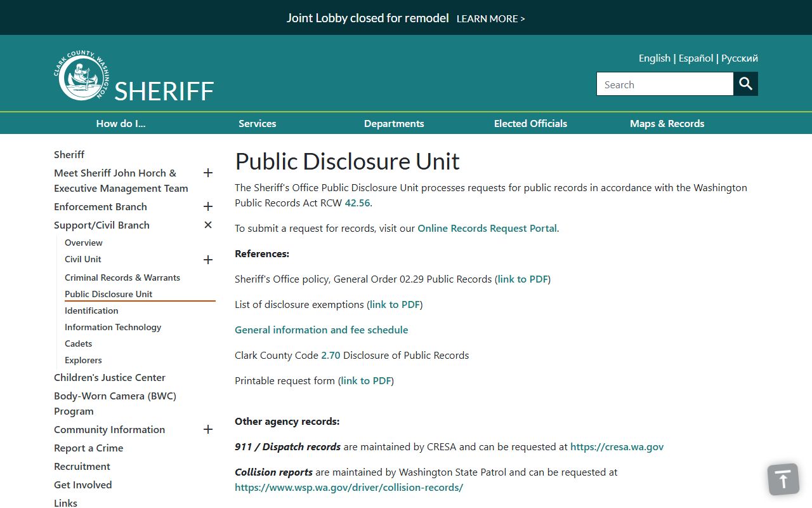
Task: Click the References: heading text
Action: [262, 253]
